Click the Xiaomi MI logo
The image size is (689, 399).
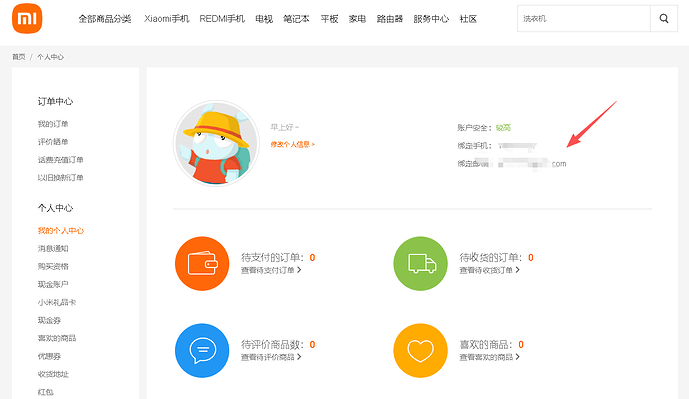pyautogui.click(x=27, y=18)
